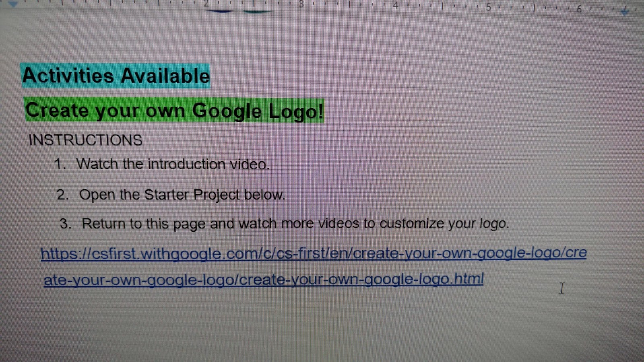Place cursor in the "INSTRUCTIONS" line
This screenshot has height=362, width=644.
[85, 140]
